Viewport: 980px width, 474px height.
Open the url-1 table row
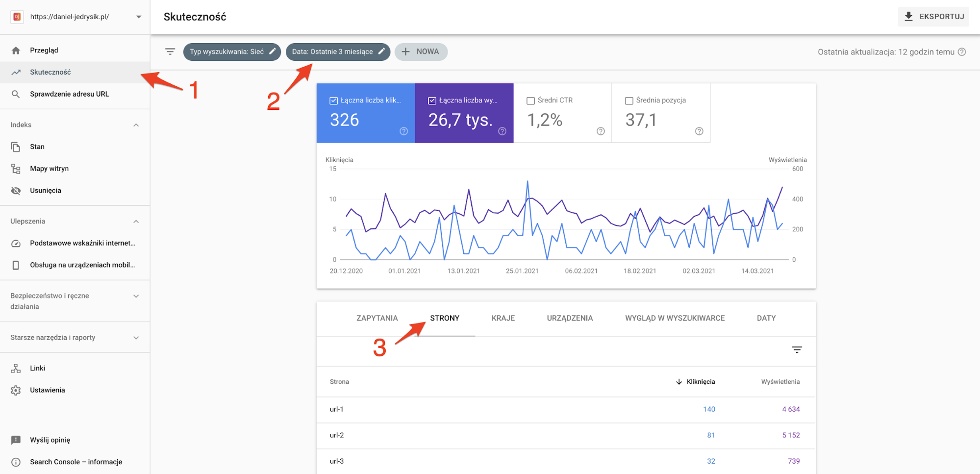click(x=566, y=409)
